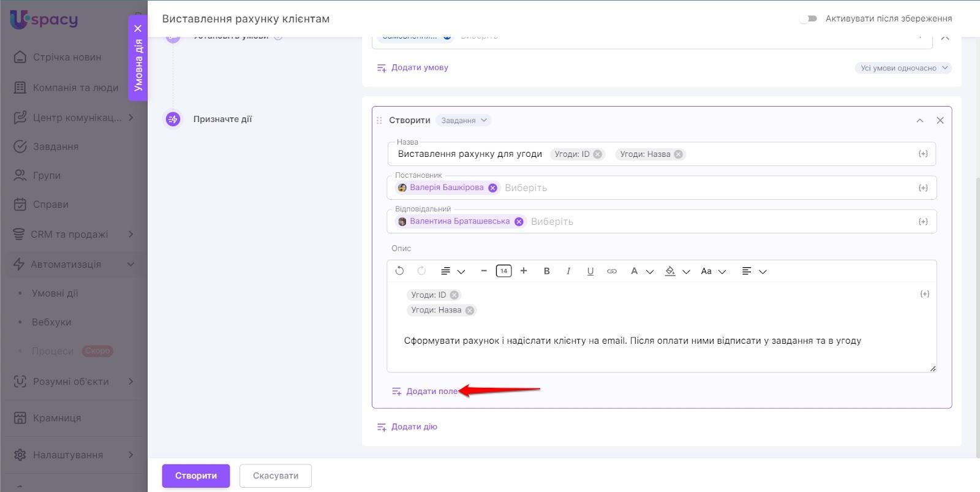This screenshot has width=980, height=492.
Task: Insert a hyperlink via the link icon
Action: coord(611,271)
